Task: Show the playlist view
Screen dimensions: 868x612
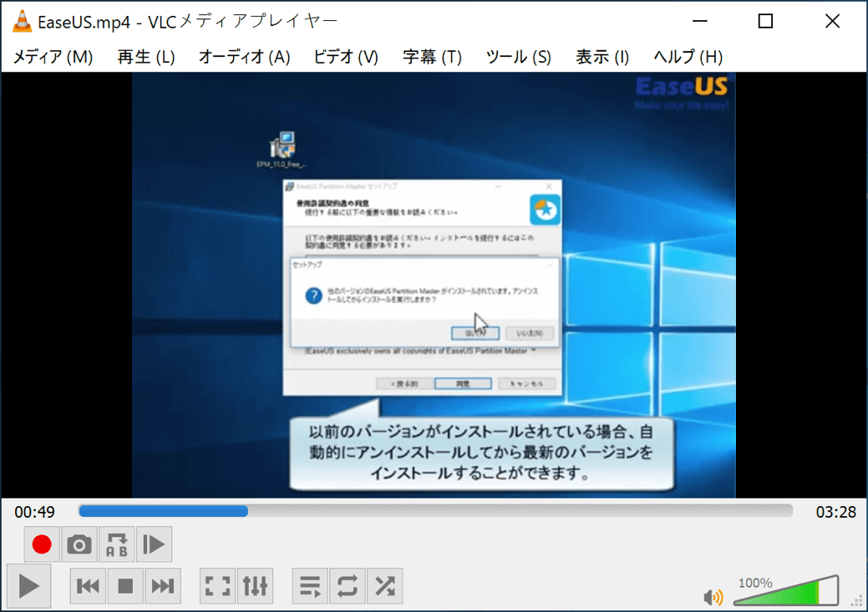Action: point(310,585)
